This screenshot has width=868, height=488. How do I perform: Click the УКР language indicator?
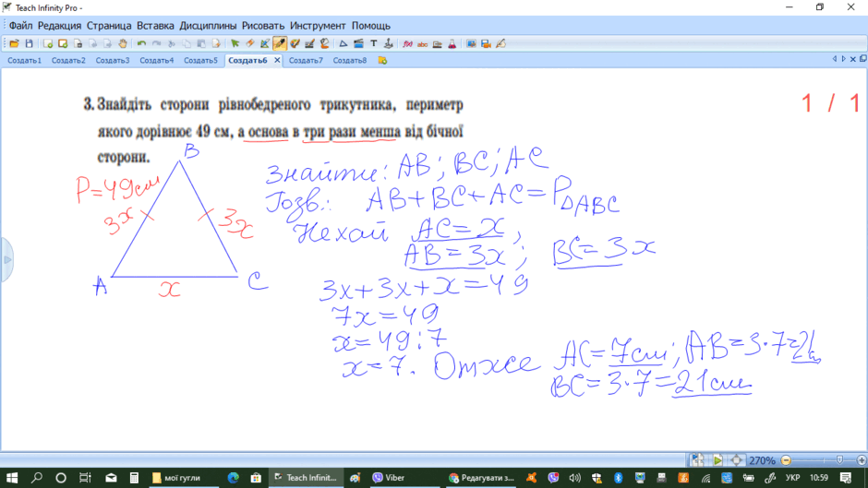[792, 478]
